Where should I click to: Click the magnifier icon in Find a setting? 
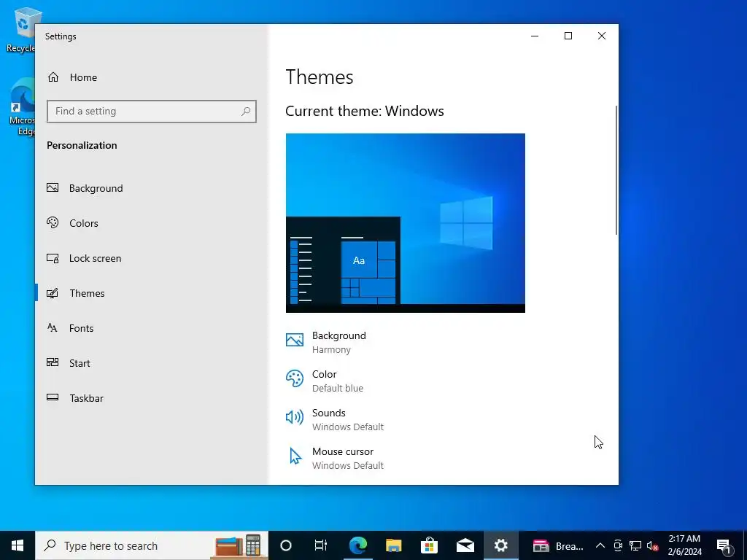(246, 112)
